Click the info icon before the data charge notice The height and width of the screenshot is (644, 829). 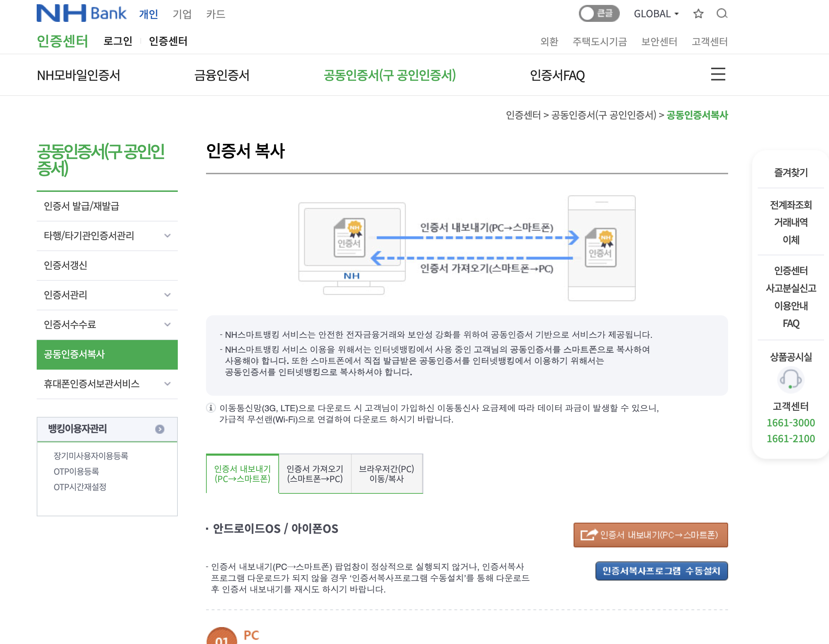pyautogui.click(x=210, y=408)
